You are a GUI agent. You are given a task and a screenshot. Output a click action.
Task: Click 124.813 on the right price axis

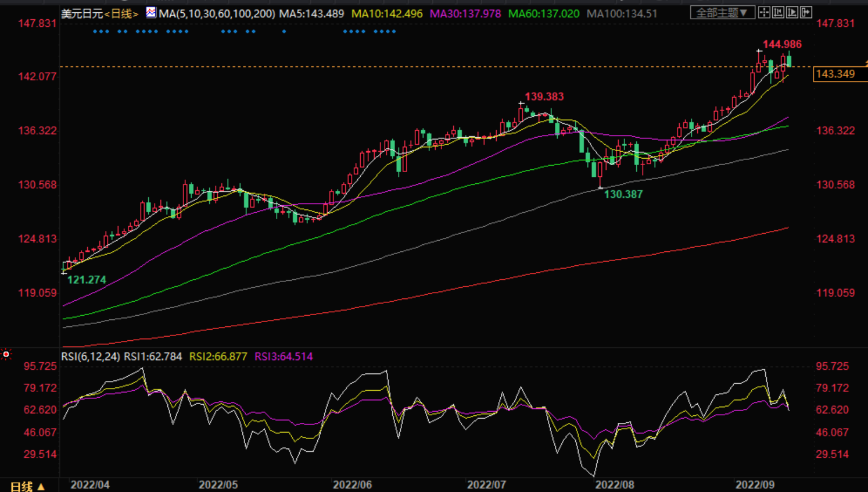coord(835,238)
